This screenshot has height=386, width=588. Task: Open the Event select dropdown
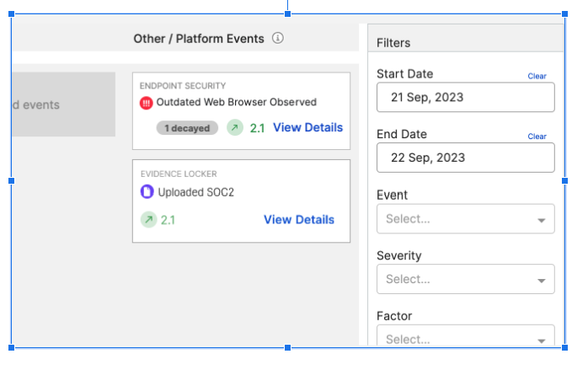[x=465, y=218]
